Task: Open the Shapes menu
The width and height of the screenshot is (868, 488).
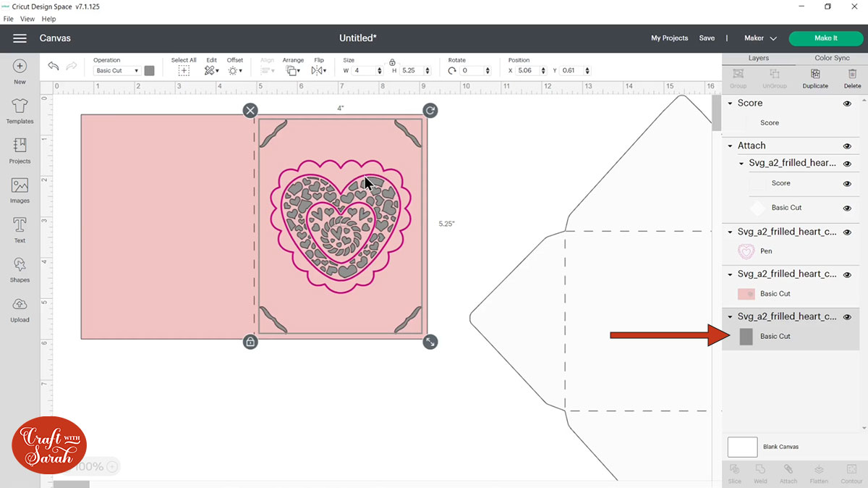Action: (20, 269)
